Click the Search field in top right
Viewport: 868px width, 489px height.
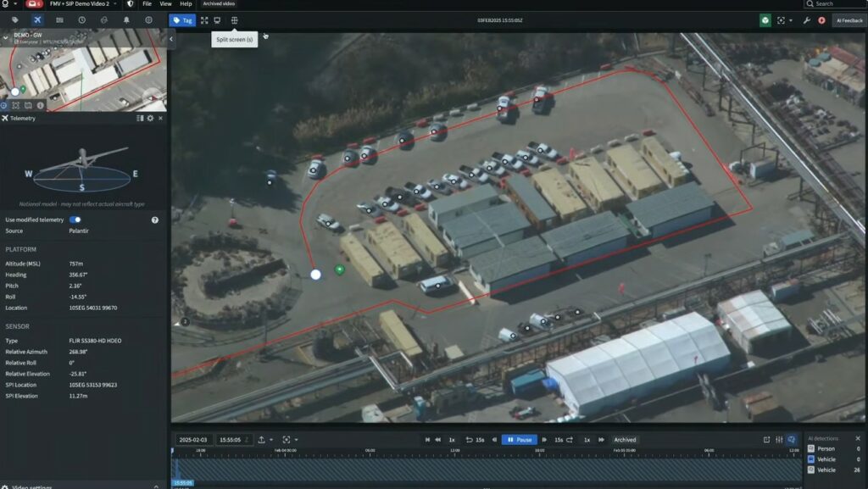click(835, 4)
